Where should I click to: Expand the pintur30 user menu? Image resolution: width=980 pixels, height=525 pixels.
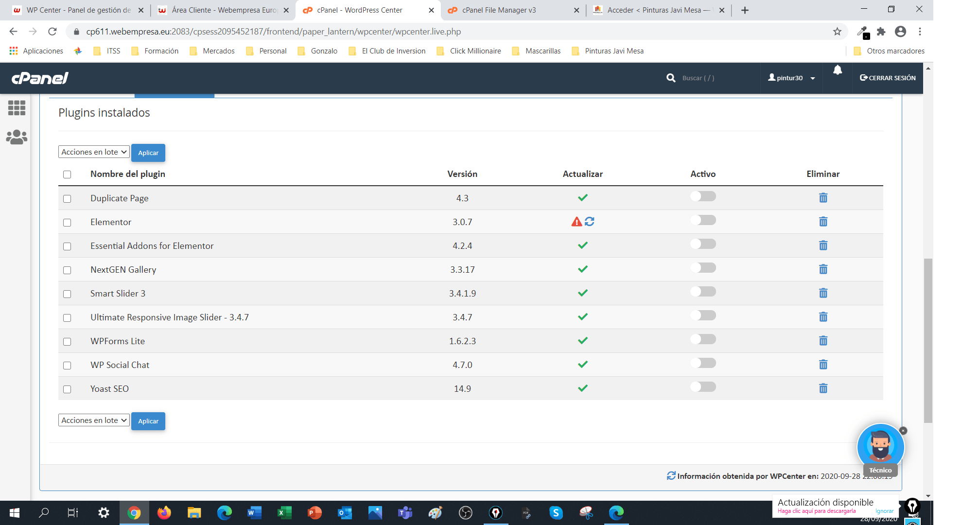point(791,78)
